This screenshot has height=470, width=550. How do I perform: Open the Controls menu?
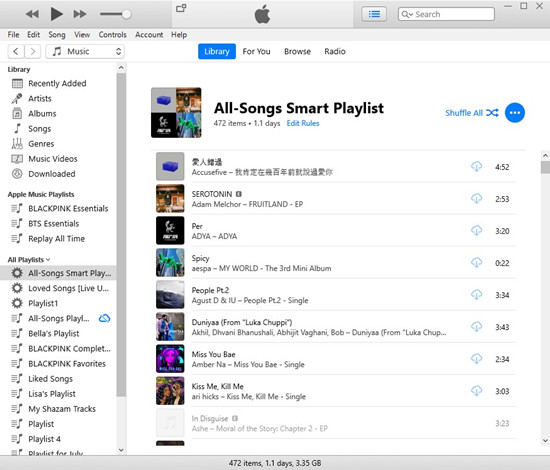pos(112,35)
